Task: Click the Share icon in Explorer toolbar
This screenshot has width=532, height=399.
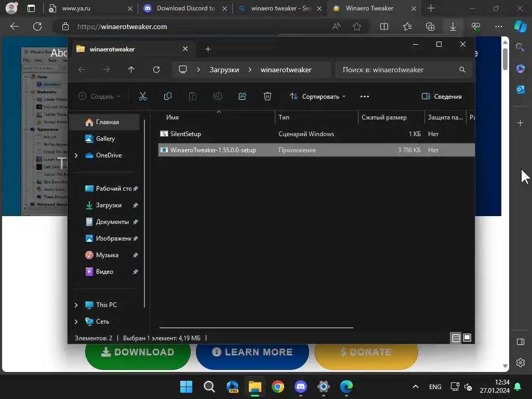Action: 243,96
